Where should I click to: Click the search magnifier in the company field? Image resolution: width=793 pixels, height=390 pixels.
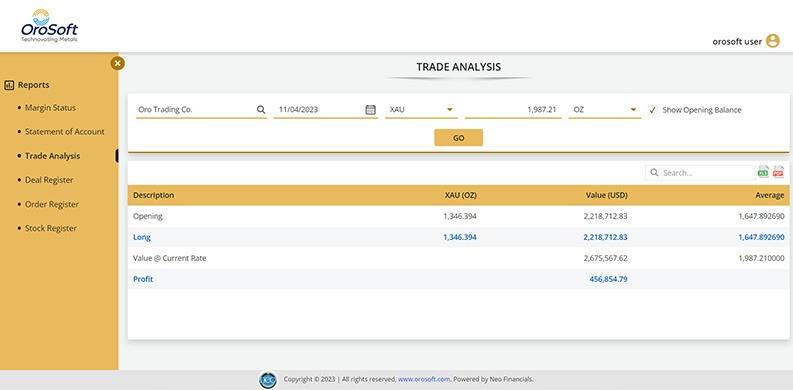coord(260,109)
